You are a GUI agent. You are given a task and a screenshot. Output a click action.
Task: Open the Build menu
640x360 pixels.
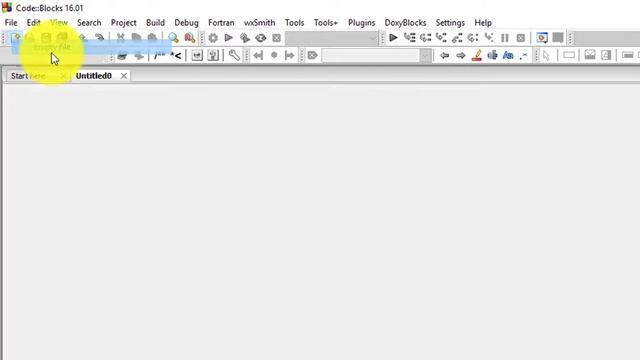(x=156, y=23)
